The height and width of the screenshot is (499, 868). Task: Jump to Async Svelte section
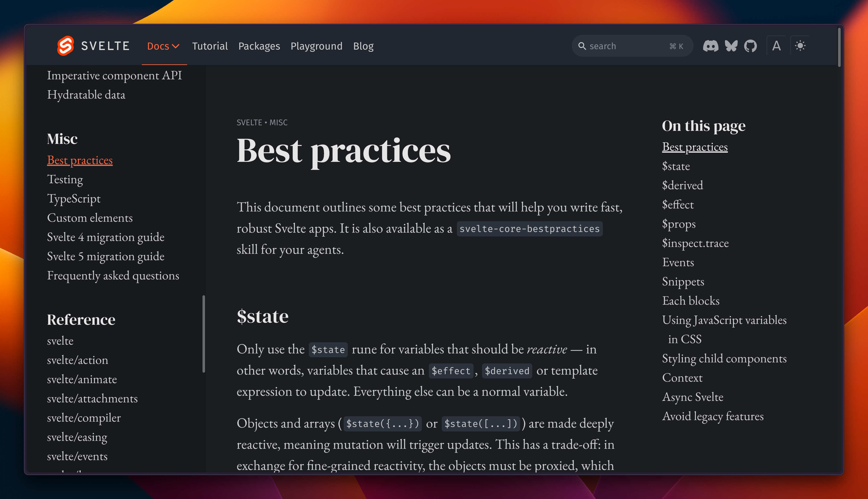[x=693, y=397]
